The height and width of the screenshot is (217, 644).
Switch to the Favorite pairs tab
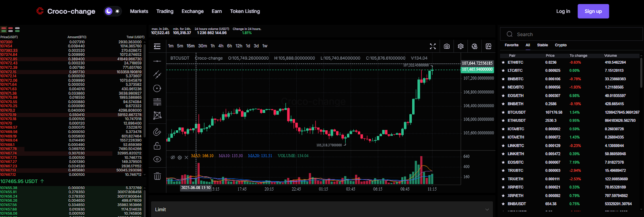click(x=512, y=45)
